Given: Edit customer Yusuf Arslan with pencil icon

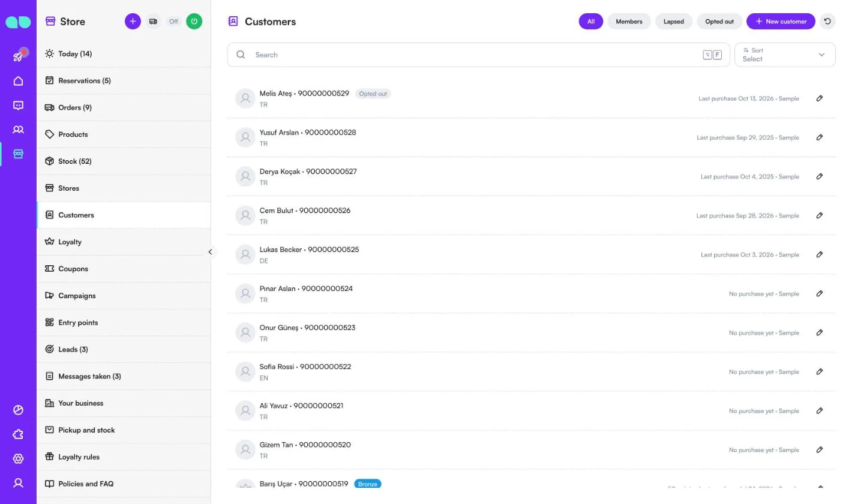Looking at the screenshot, I should pos(820,137).
